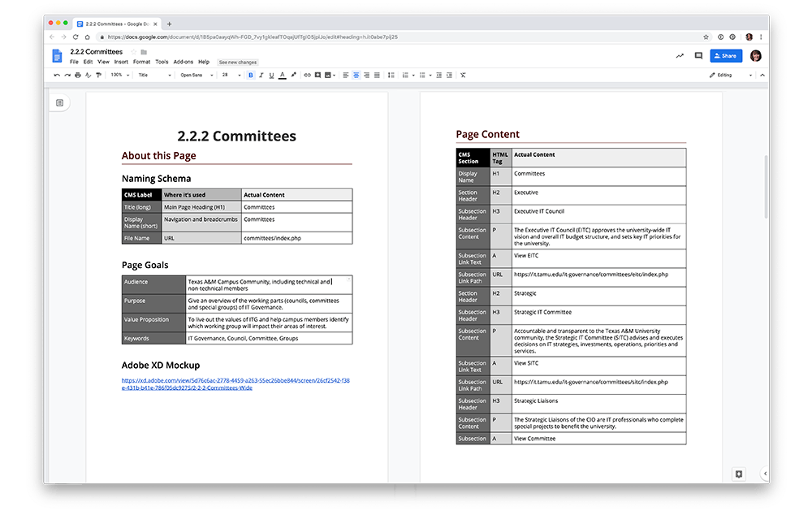Toggle italic formatting
This screenshot has width=812, height=511.
pos(261,75)
